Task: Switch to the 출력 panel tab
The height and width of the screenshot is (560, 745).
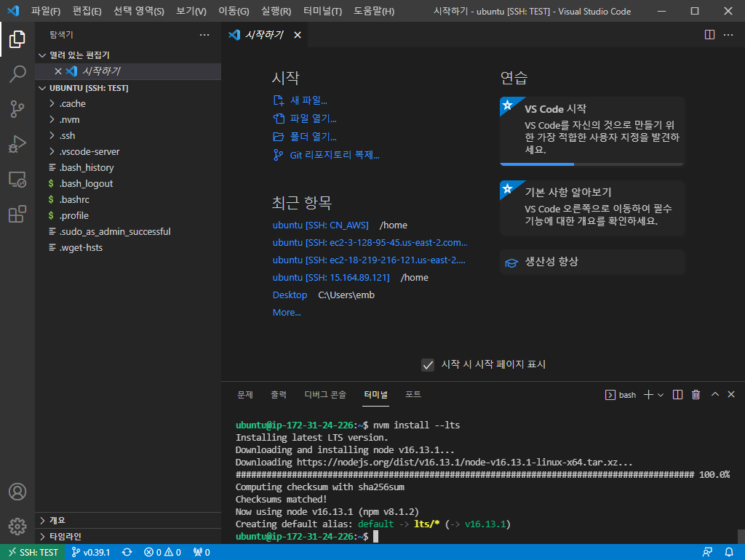Action: [279, 395]
